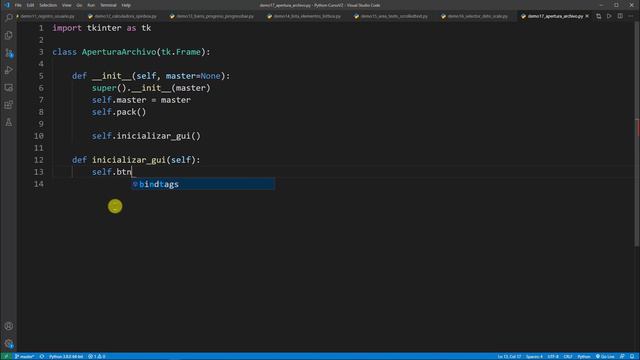
Task: Click 'def inicializar_gui(self):' definition on line 12
Action: tap(136, 160)
